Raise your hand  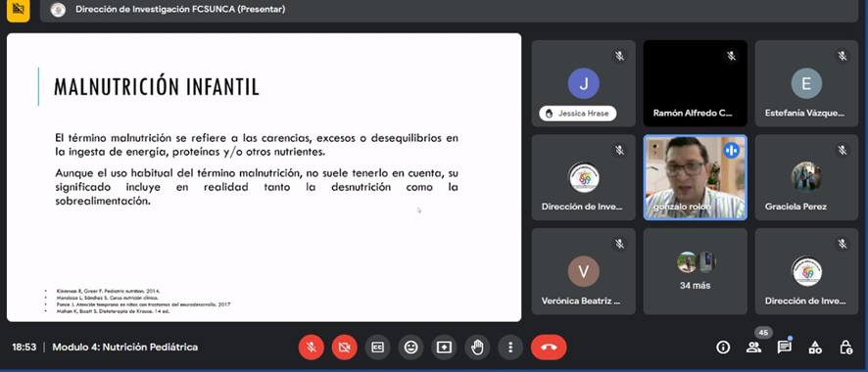coord(477,348)
